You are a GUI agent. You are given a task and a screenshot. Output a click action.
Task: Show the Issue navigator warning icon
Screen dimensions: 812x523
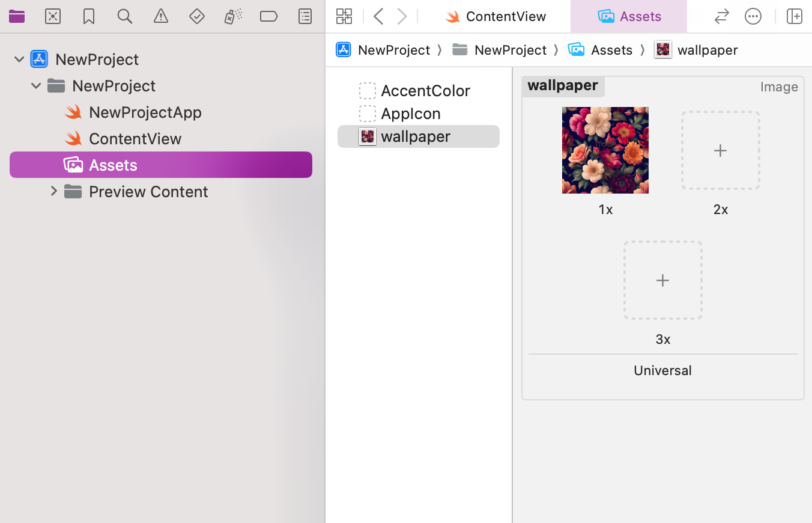pos(161,16)
